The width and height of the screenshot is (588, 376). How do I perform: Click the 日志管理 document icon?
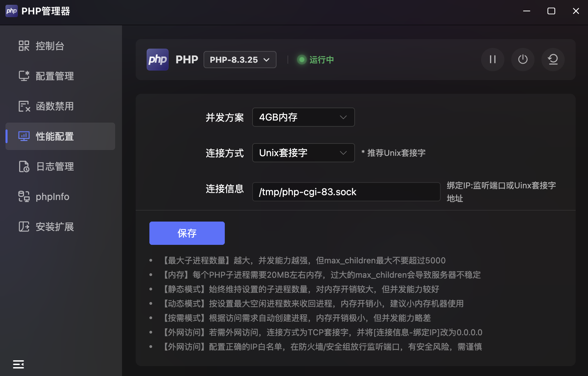tap(24, 166)
